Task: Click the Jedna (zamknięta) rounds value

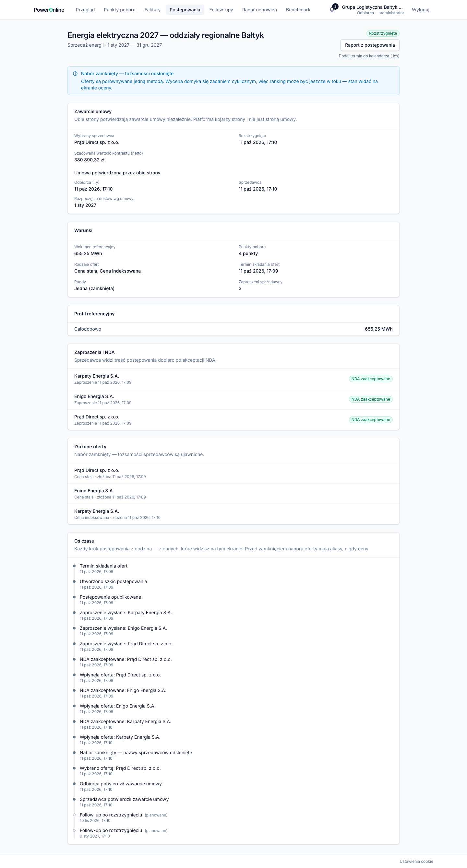Action: click(x=94, y=288)
